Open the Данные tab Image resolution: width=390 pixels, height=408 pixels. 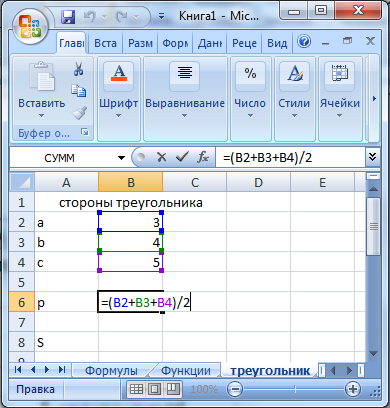[210, 43]
